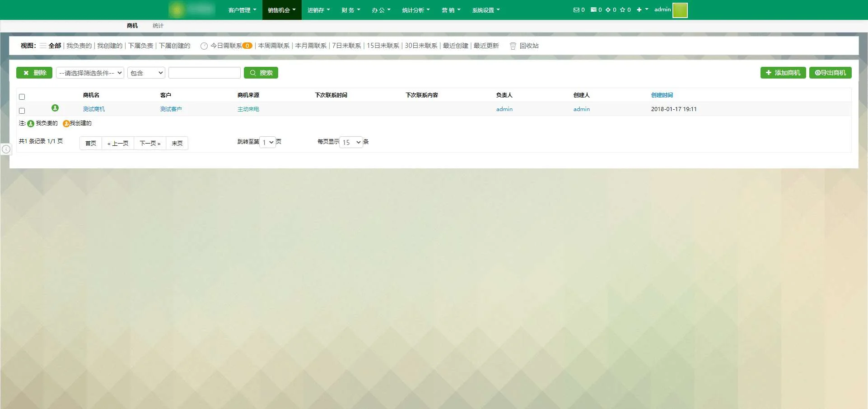Click the clock icon on left edge
Image resolution: width=868 pixels, height=409 pixels.
click(6, 149)
